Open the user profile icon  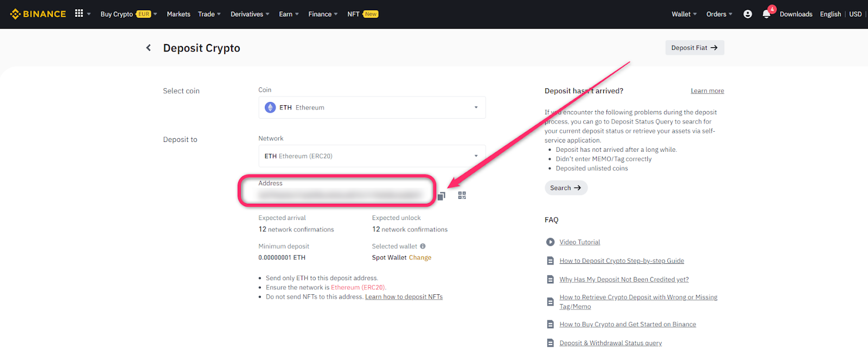click(748, 14)
